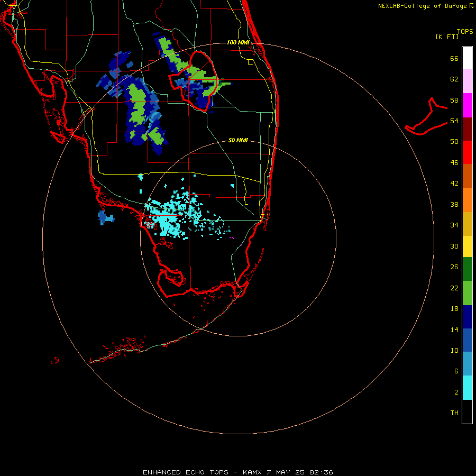Click the bright red legend swatch
This screenshot has width=476, height=476.
click(467, 152)
